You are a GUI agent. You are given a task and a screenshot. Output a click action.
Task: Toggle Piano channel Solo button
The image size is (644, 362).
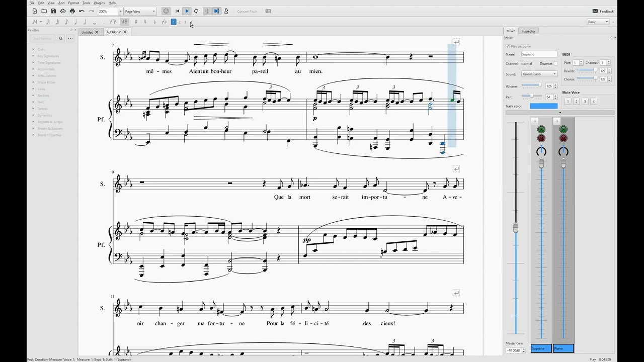(563, 129)
